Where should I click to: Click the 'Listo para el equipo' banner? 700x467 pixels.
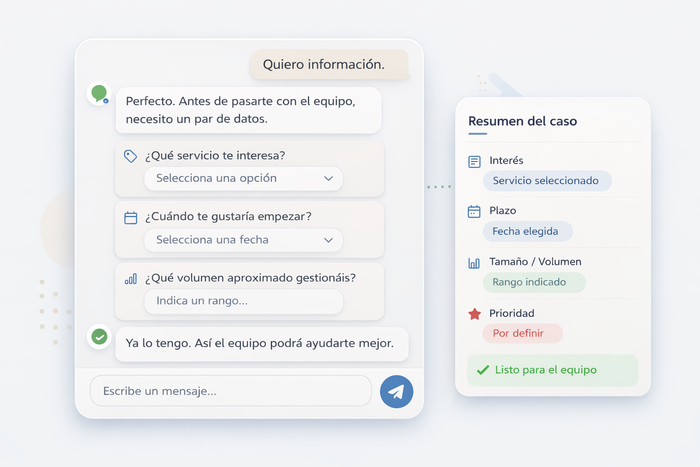pos(553,370)
